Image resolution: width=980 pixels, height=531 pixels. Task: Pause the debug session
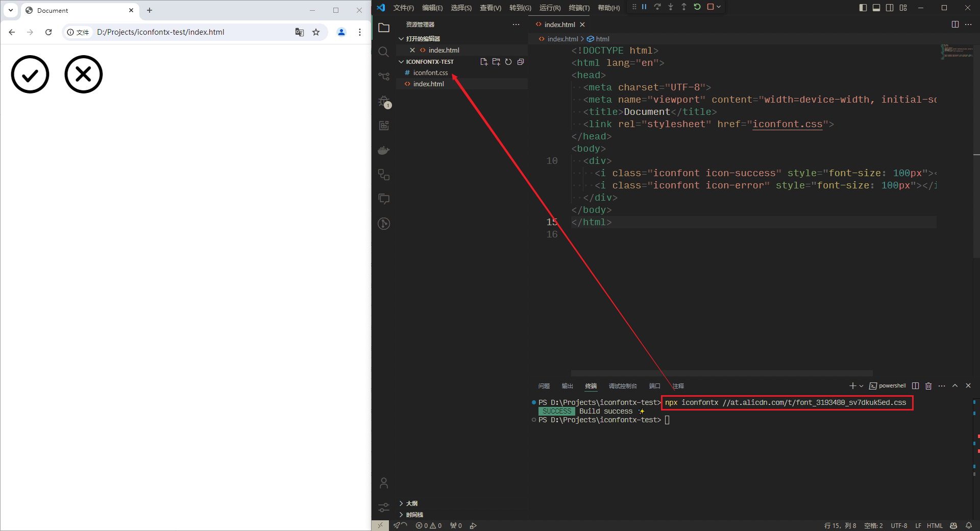click(644, 7)
